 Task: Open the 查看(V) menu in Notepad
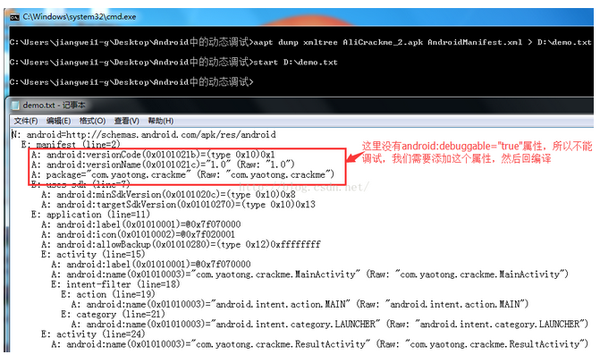127,121
